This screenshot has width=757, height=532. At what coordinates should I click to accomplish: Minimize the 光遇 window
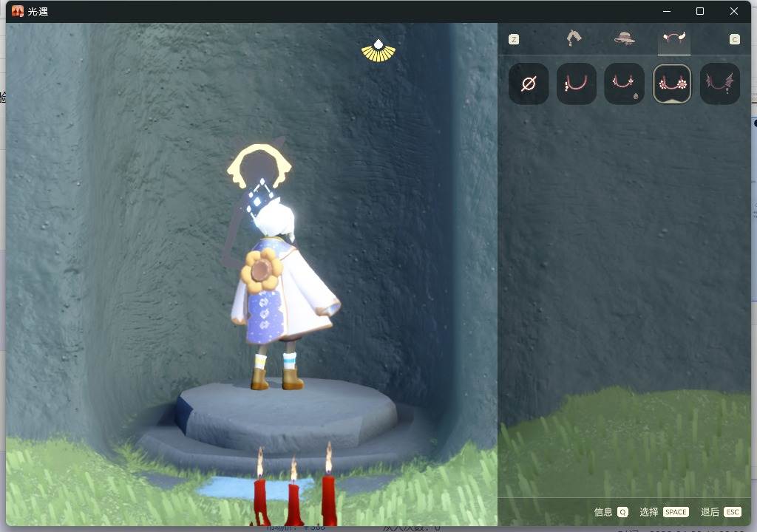click(x=667, y=11)
